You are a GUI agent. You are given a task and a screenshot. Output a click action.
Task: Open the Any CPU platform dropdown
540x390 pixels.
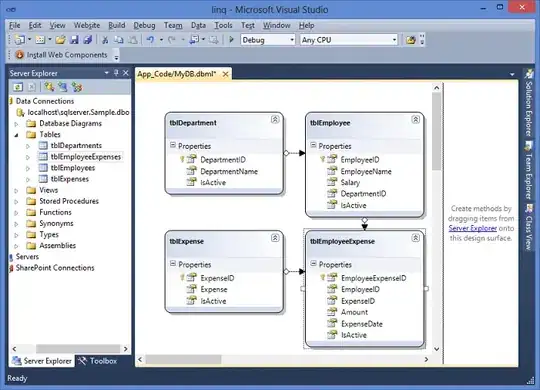click(x=349, y=40)
